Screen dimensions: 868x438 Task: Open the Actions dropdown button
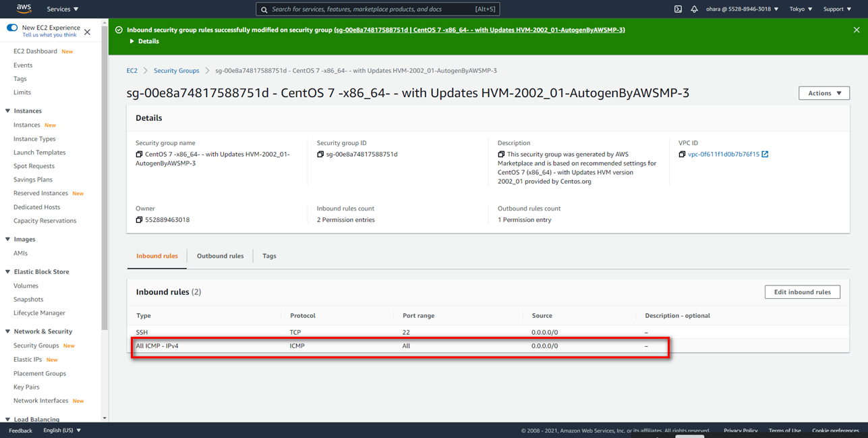(x=824, y=93)
